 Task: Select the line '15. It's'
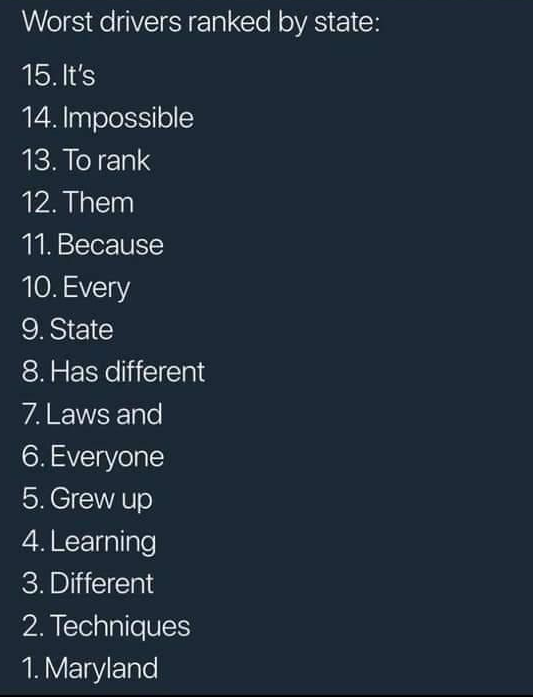(x=58, y=74)
